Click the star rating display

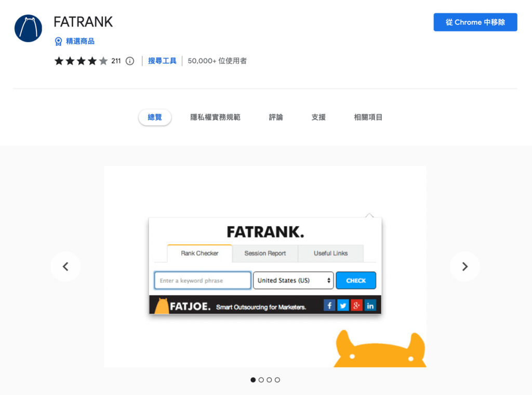pyautogui.click(x=81, y=61)
